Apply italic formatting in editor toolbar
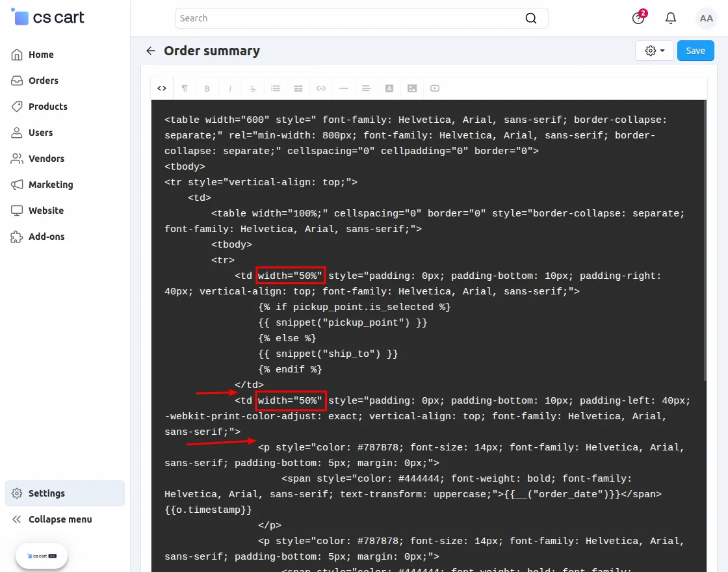 [230, 88]
